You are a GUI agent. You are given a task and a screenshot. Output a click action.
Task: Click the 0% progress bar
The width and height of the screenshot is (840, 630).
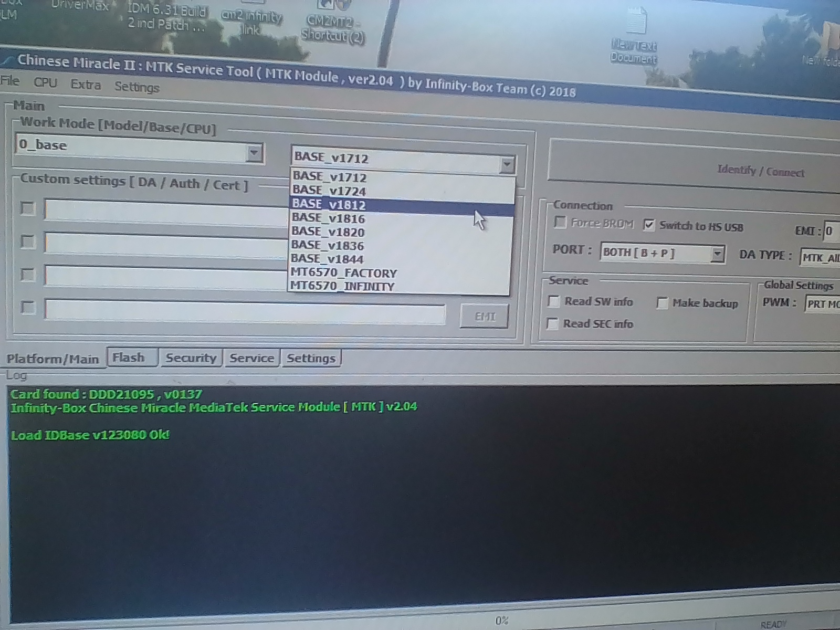[501, 621]
